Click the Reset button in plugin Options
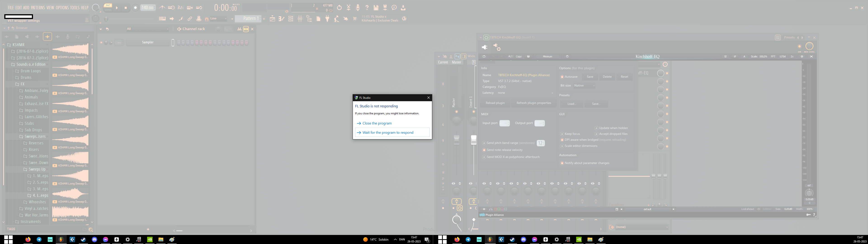The width and height of the screenshot is (868, 244). pos(624,77)
